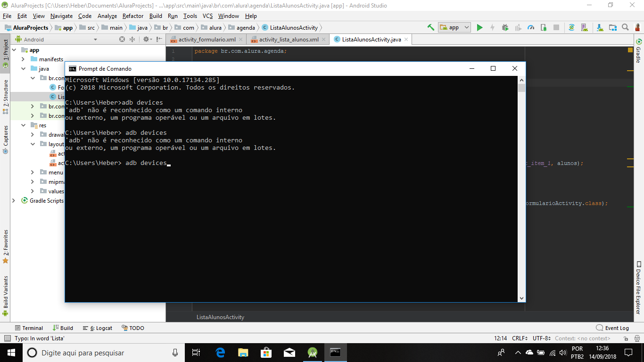The width and height of the screenshot is (644, 362).
Task: Toggle the Device File Explorer panel
Action: pyautogui.click(x=638, y=288)
